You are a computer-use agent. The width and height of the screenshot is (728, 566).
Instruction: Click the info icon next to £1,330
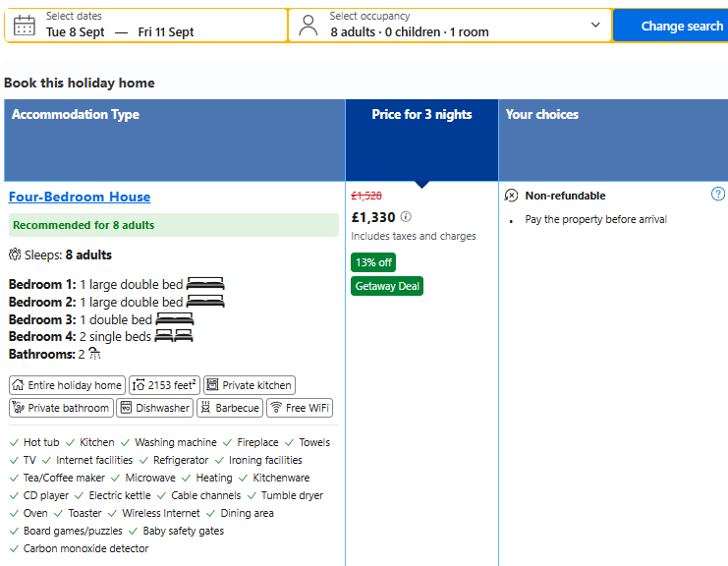click(x=406, y=217)
